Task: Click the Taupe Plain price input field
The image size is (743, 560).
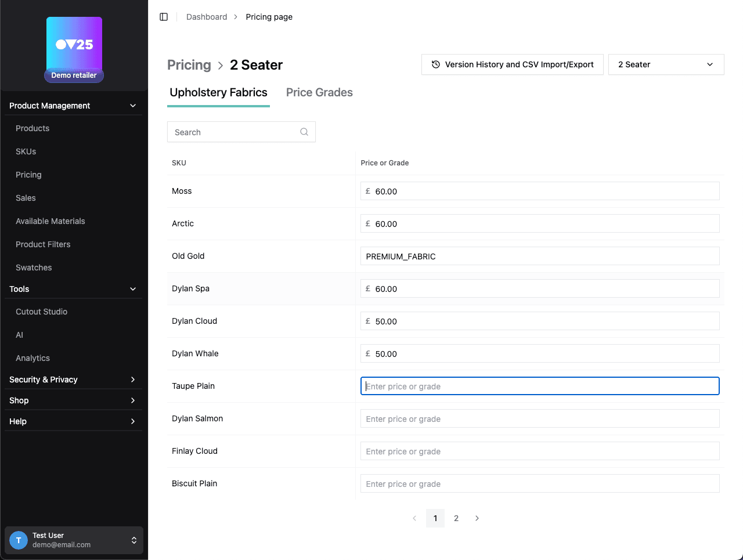Action: 539,386
